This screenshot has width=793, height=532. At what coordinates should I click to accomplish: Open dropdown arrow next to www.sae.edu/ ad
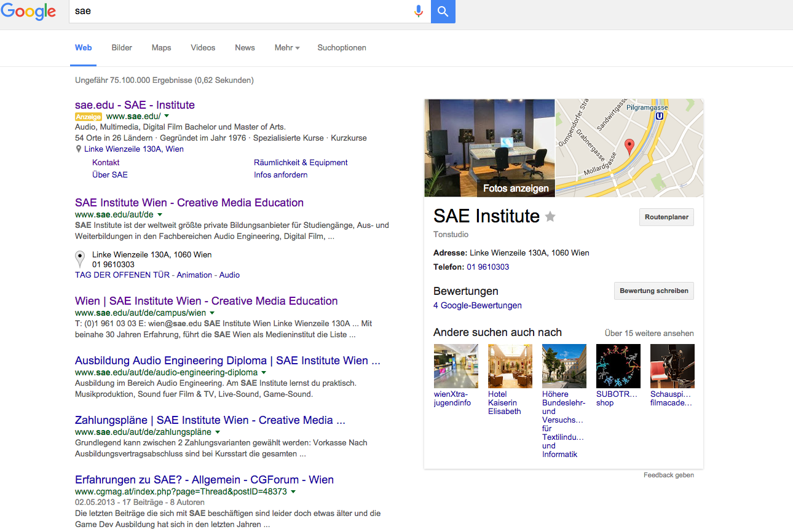click(167, 116)
